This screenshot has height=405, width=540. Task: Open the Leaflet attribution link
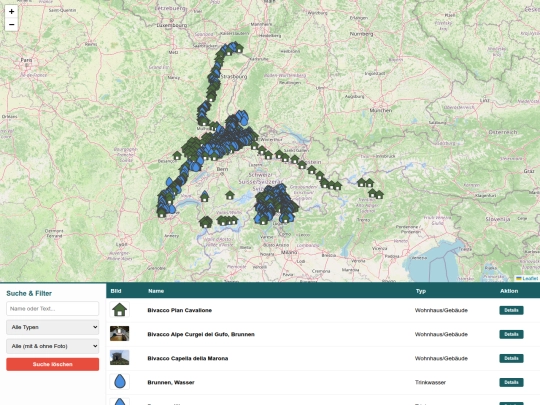[x=529, y=278]
